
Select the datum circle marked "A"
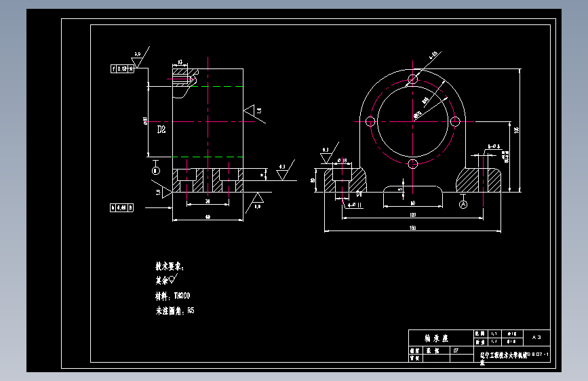click(463, 205)
